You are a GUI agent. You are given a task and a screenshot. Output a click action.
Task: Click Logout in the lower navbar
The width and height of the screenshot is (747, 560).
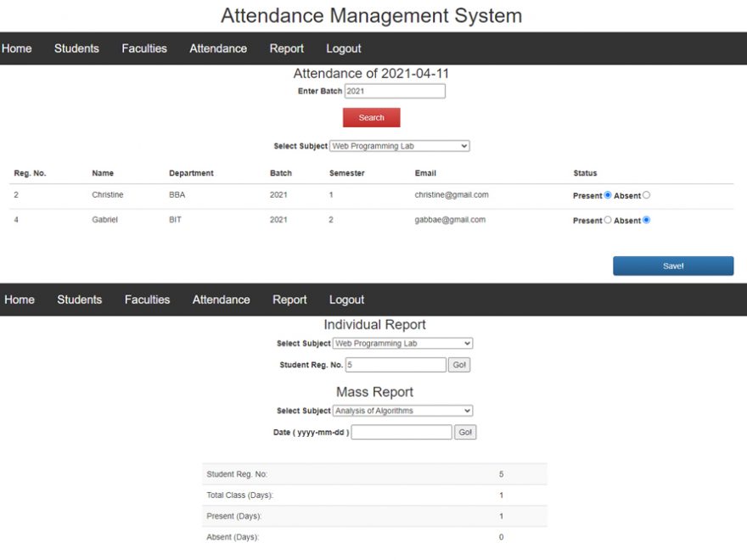(346, 299)
